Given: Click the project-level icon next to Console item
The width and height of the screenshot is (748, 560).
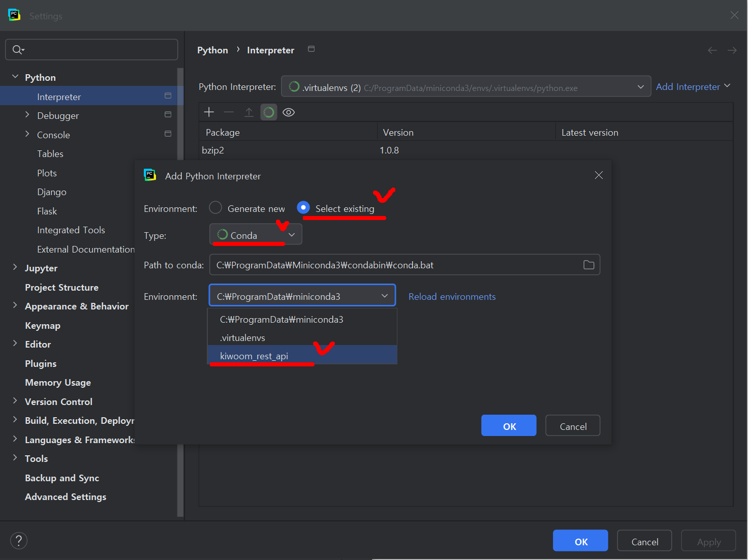Looking at the screenshot, I should [x=168, y=134].
